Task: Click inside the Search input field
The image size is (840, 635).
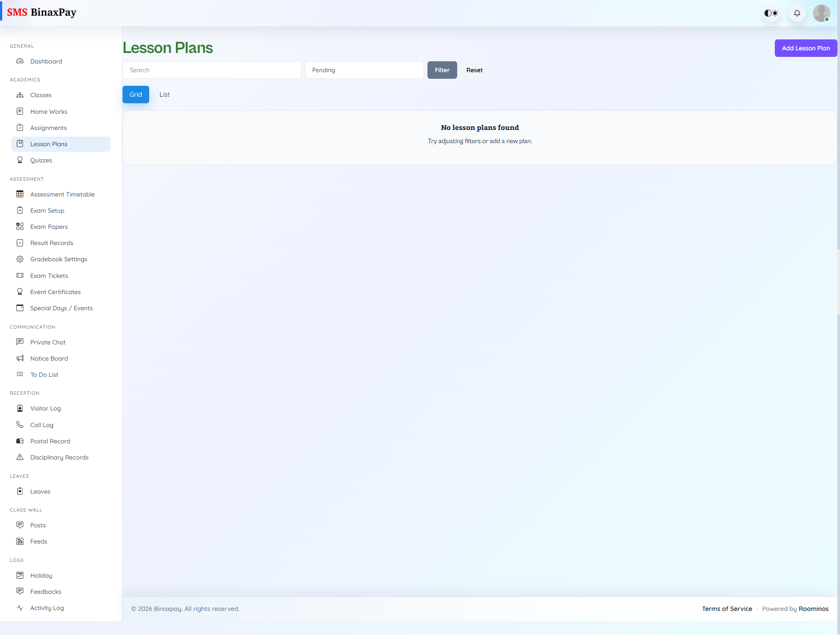Action: tap(212, 70)
